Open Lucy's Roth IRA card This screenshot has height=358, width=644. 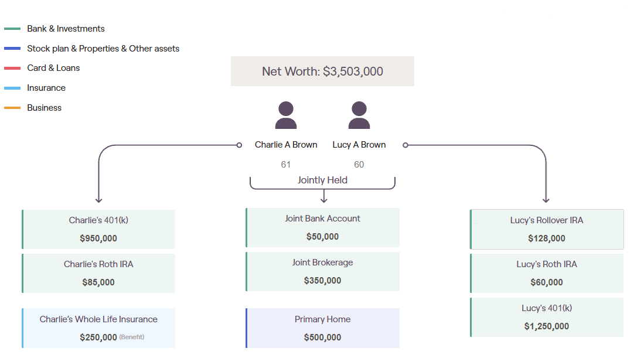[x=547, y=273]
